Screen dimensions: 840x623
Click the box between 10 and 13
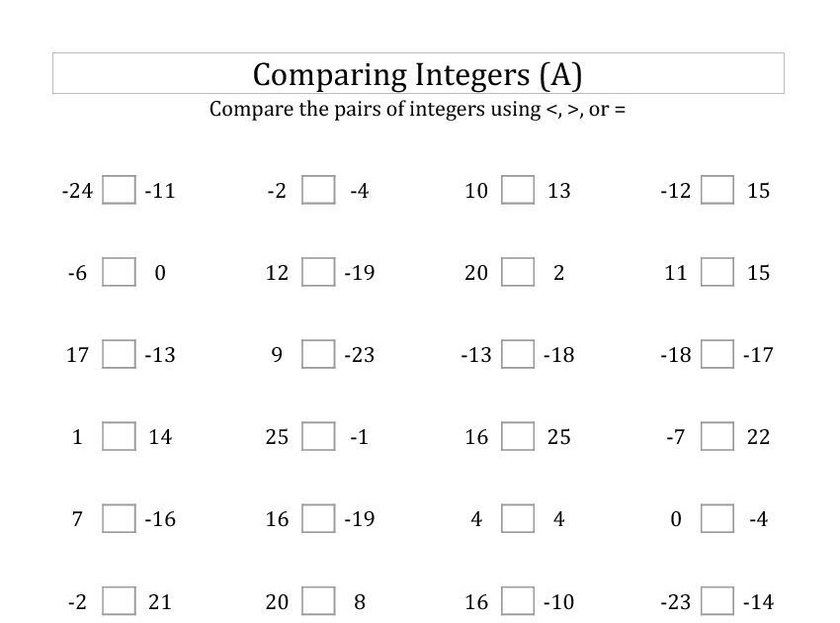[x=518, y=190]
